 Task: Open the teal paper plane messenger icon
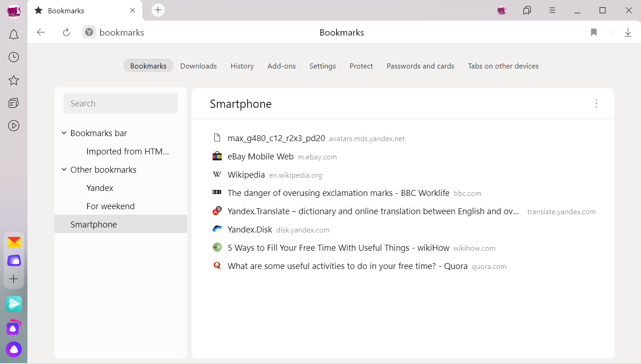[x=14, y=304]
